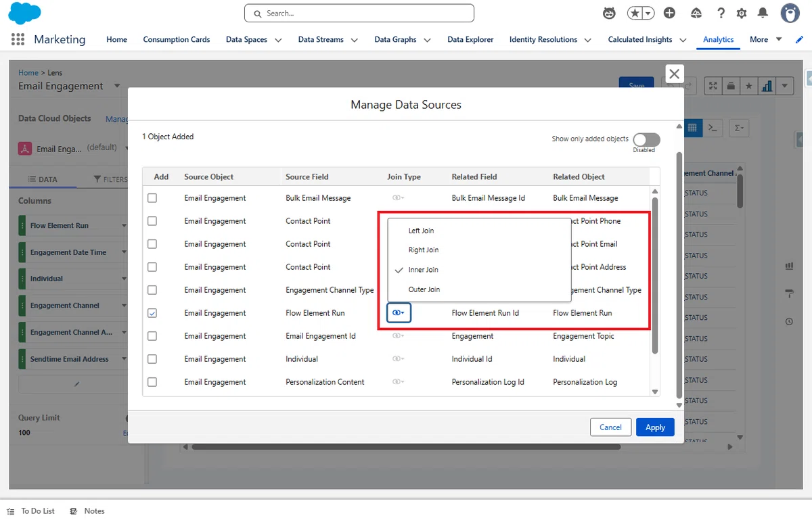812x520 pixels.
Task: Close the Manage Data Sources dialog with X
Action: (674, 74)
